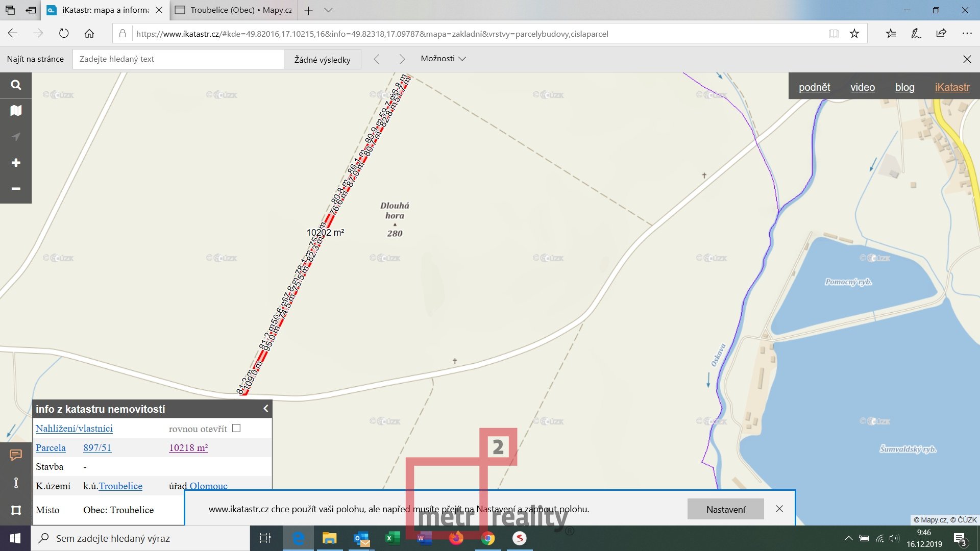Open the iKatastr menu link
The image size is (980, 551).
click(x=952, y=87)
